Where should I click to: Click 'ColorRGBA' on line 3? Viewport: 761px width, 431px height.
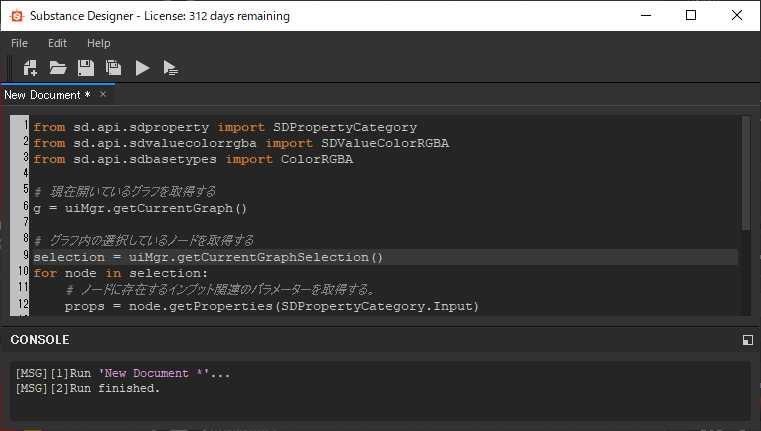tap(317, 159)
